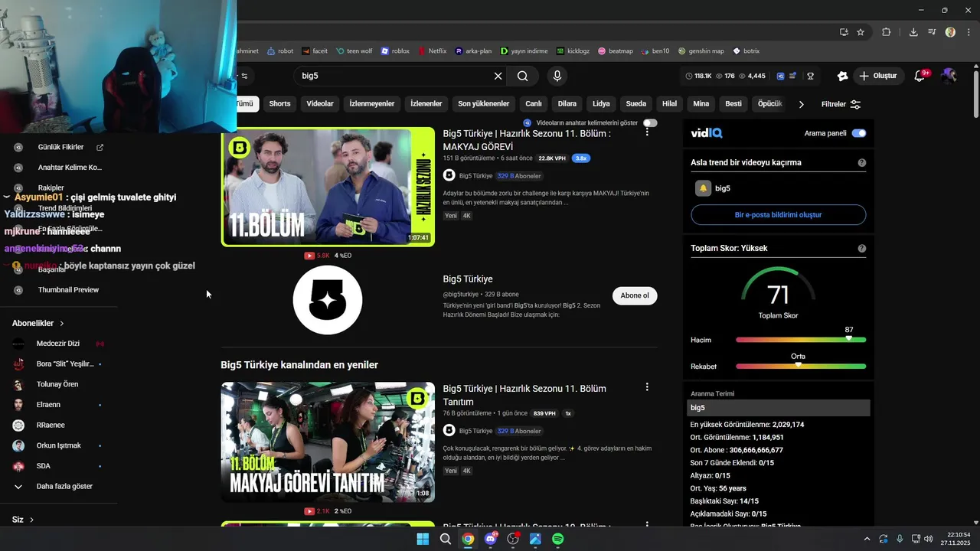Open the 11.BÖLÜM MAKYAJ GÖREVİ thumbnail
Screen dimensions: 980x551
point(328,187)
